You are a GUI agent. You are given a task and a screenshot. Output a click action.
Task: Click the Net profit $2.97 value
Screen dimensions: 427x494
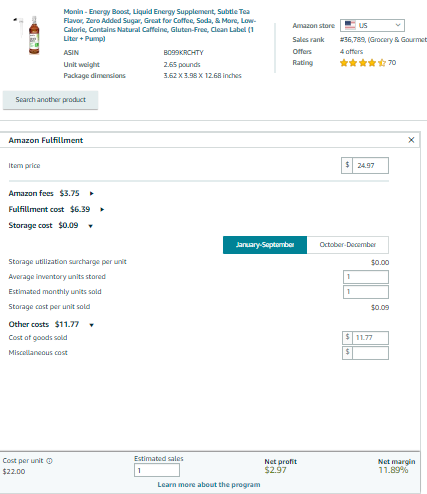(275, 470)
